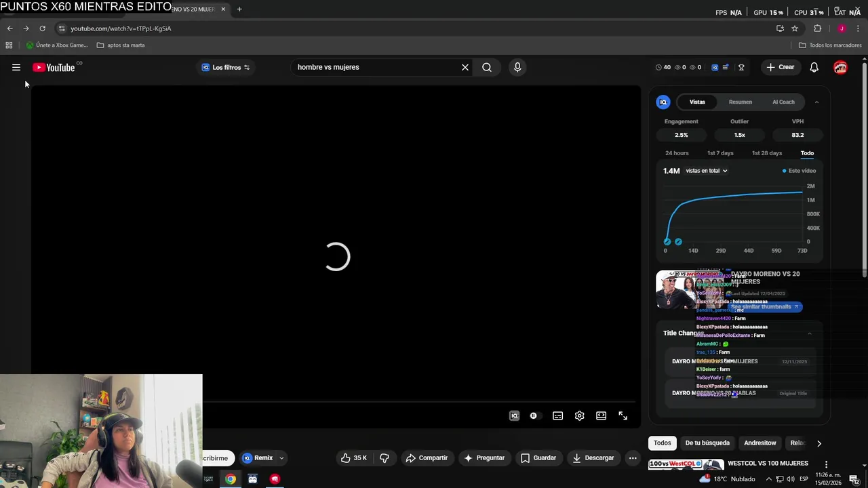The image size is (868, 488).
Task: Click the Chrome taskbar icon
Action: coord(231,479)
